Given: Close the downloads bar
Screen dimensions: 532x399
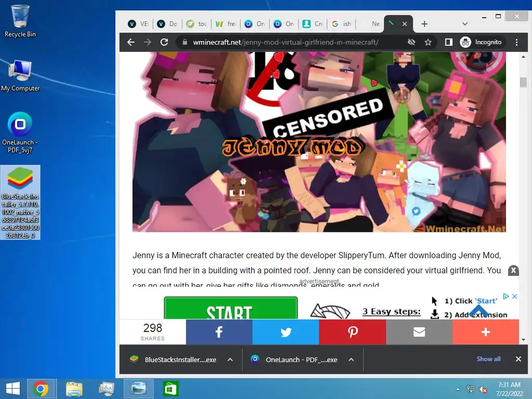Looking at the screenshot, I should click(518, 359).
